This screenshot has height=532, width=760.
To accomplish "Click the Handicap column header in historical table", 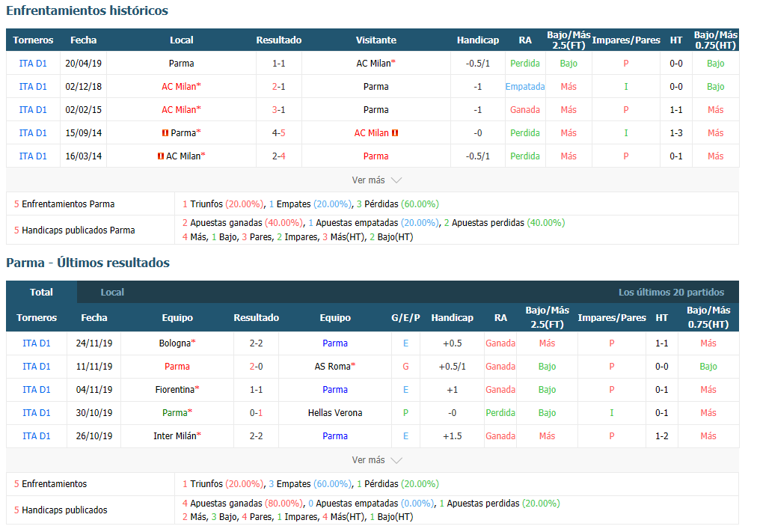I will point(478,40).
